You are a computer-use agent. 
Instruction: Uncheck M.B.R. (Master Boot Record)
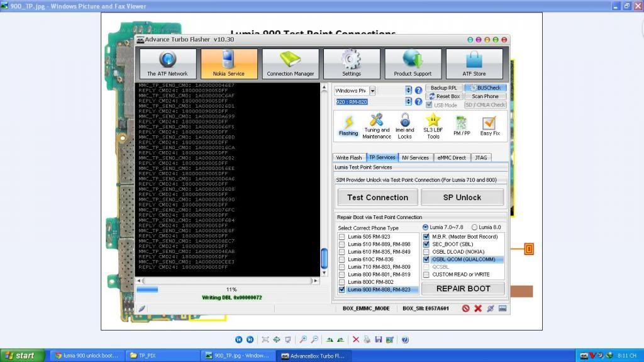coord(426,237)
